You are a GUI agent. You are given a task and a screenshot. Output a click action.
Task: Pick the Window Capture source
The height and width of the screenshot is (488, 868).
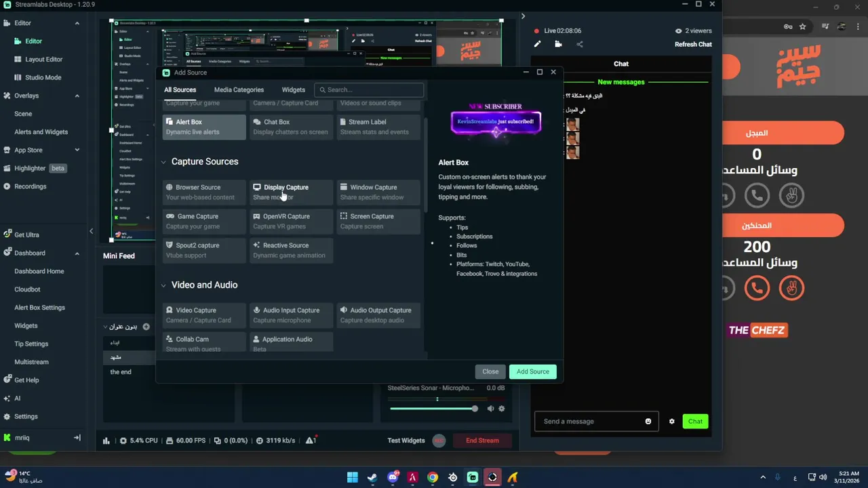pos(378,192)
